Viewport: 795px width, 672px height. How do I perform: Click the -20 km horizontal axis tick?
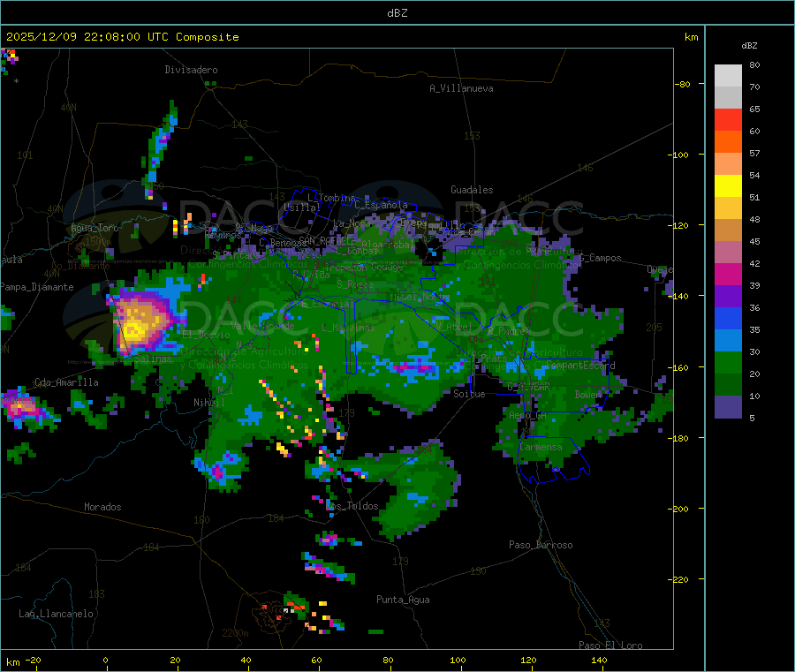34,660
